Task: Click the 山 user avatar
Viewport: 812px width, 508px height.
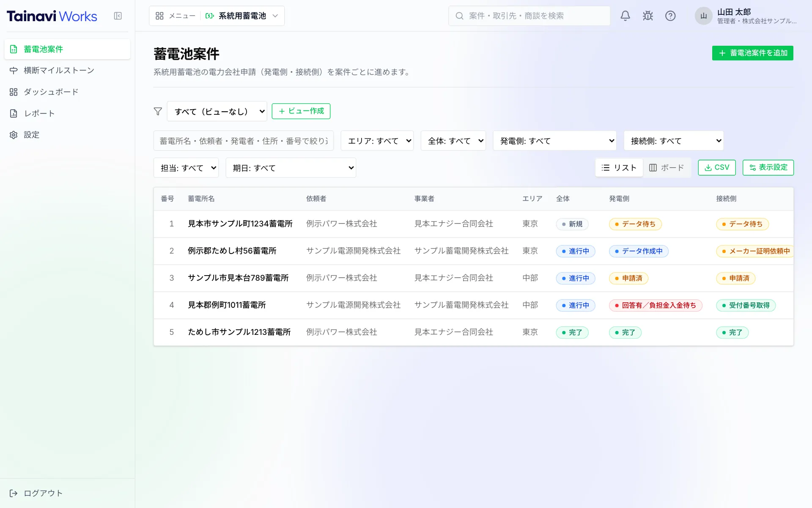Action: (703, 16)
